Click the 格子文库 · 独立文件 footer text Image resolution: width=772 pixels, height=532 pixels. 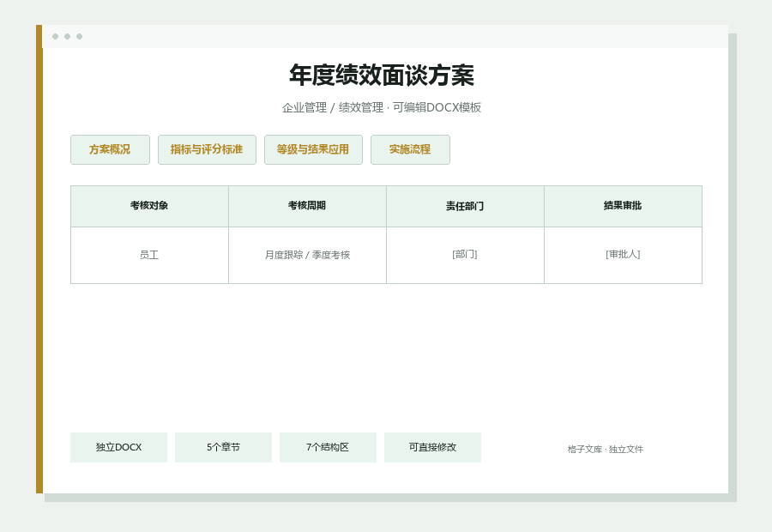click(605, 450)
